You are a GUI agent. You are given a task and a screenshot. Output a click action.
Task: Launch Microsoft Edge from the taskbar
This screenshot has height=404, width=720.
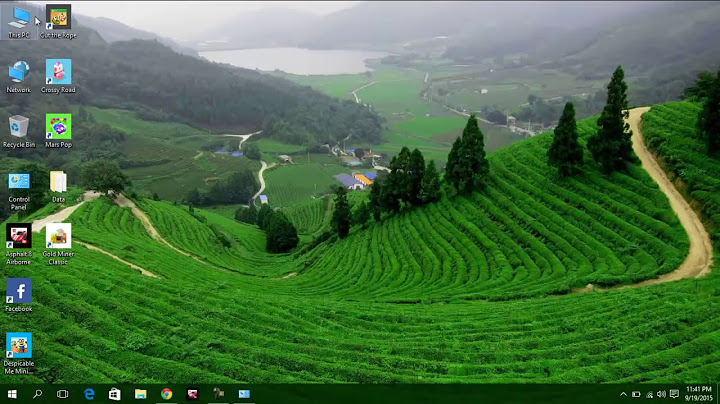89,394
